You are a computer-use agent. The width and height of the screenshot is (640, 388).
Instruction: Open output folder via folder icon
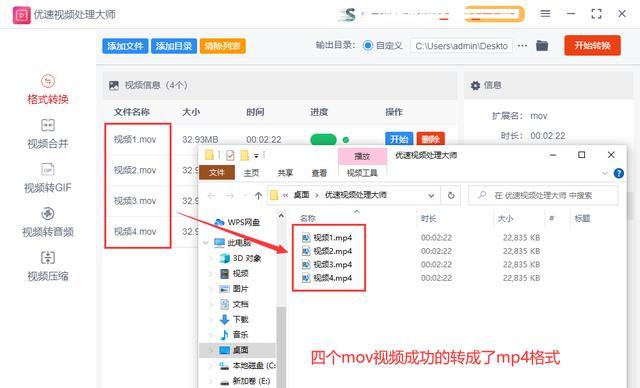tap(542, 45)
